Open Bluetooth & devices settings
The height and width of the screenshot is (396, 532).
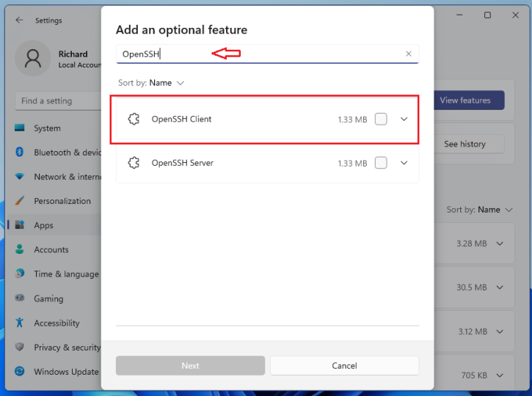pos(67,153)
